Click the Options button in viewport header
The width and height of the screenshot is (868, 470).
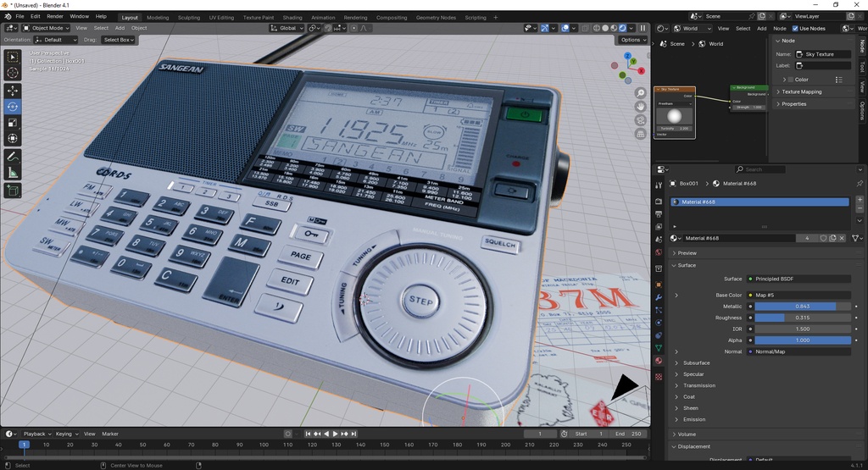point(632,40)
